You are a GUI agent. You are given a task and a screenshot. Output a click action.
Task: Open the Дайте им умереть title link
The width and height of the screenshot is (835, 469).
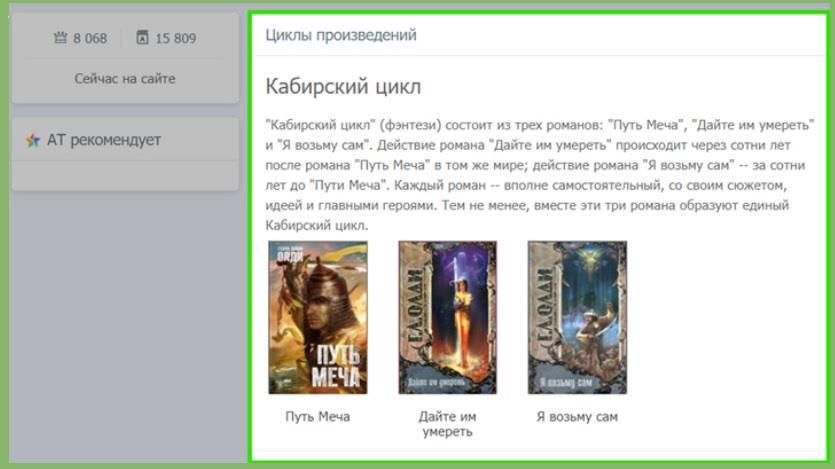point(447,424)
